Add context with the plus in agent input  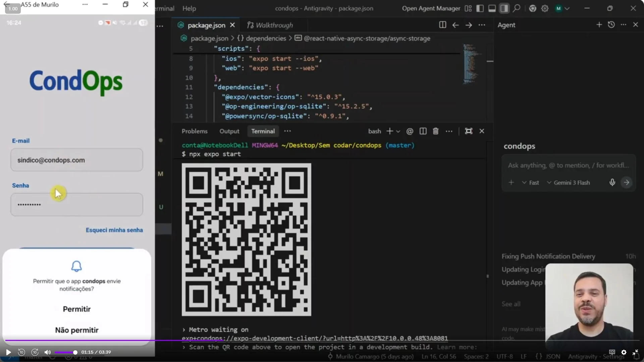pyautogui.click(x=511, y=182)
